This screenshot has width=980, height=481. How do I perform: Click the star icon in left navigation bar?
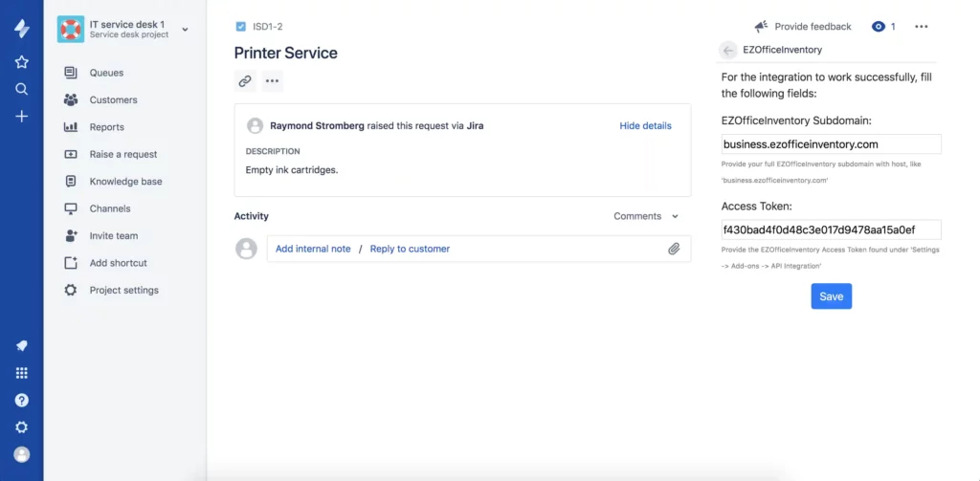[21, 62]
